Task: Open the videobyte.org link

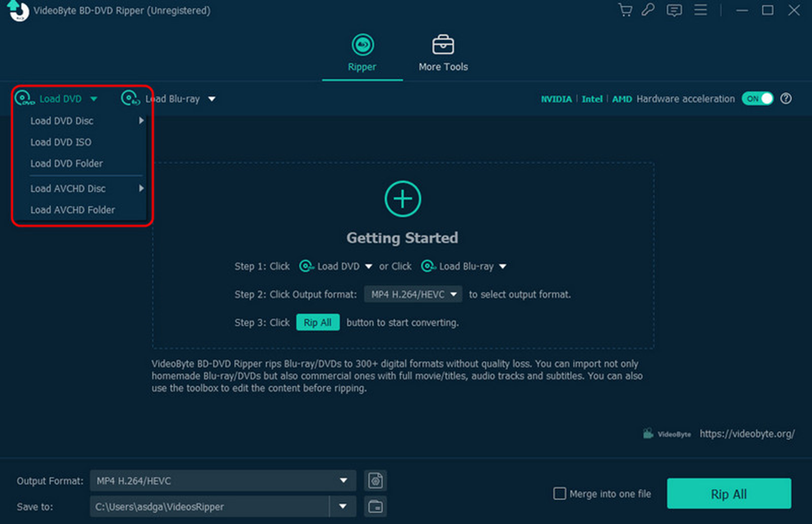Action: (x=747, y=434)
